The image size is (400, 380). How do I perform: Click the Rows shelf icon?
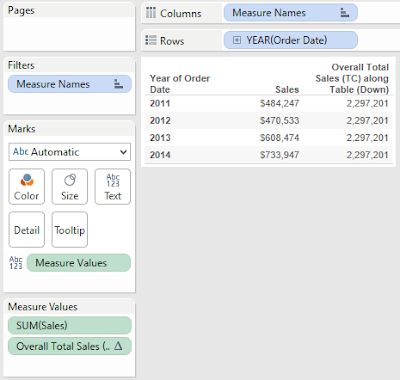coord(151,40)
